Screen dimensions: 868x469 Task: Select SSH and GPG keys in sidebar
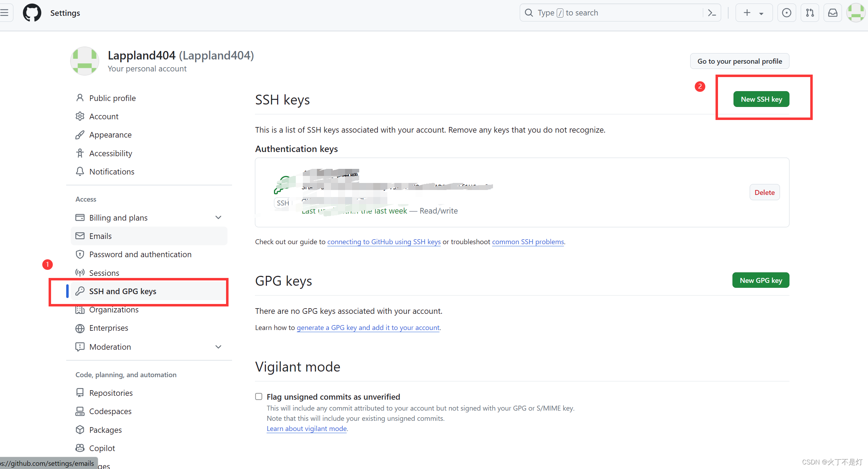(x=123, y=291)
